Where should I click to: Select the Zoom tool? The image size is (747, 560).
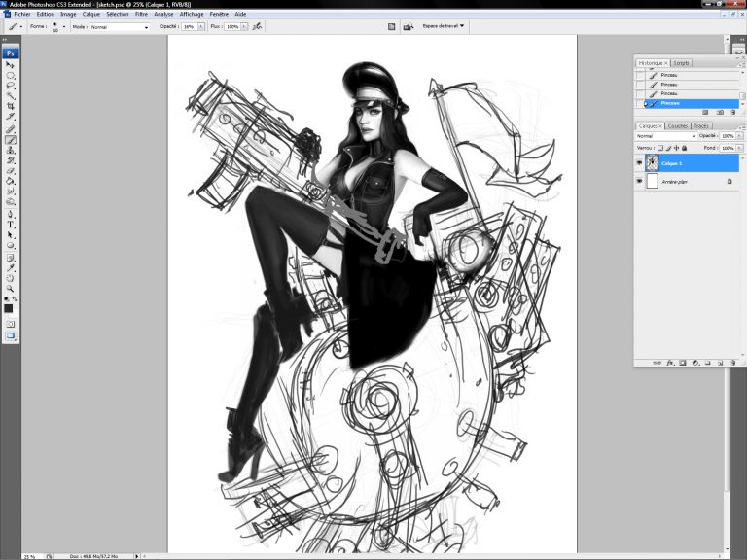10,289
